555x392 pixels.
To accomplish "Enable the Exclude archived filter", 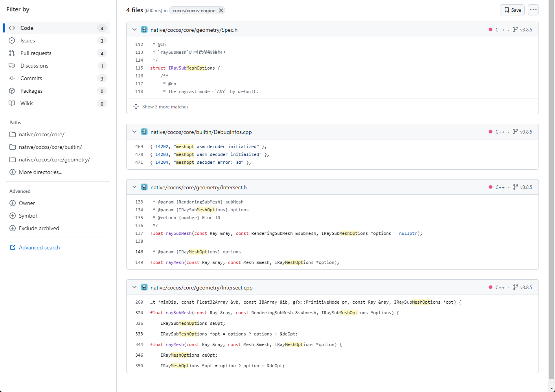I will (39, 229).
